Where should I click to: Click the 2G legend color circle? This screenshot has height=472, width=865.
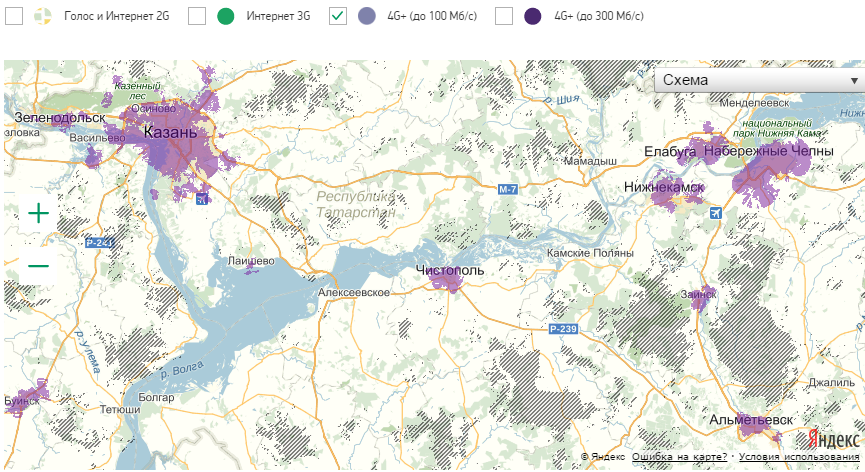pyautogui.click(x=42, y=16)
